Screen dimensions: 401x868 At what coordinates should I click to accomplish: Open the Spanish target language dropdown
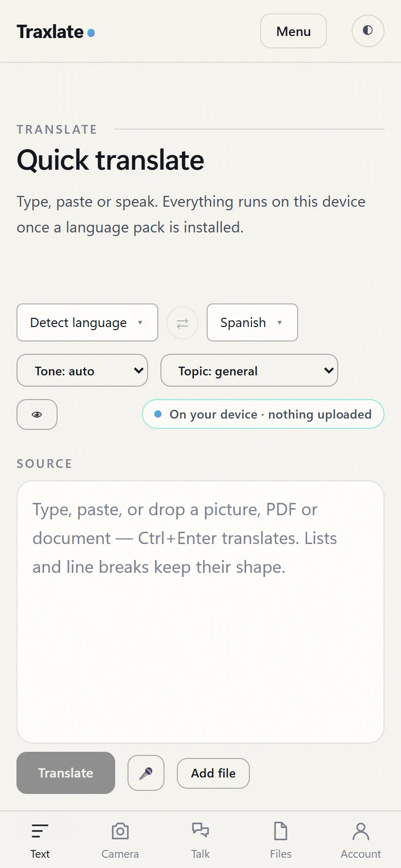[252, 322]
